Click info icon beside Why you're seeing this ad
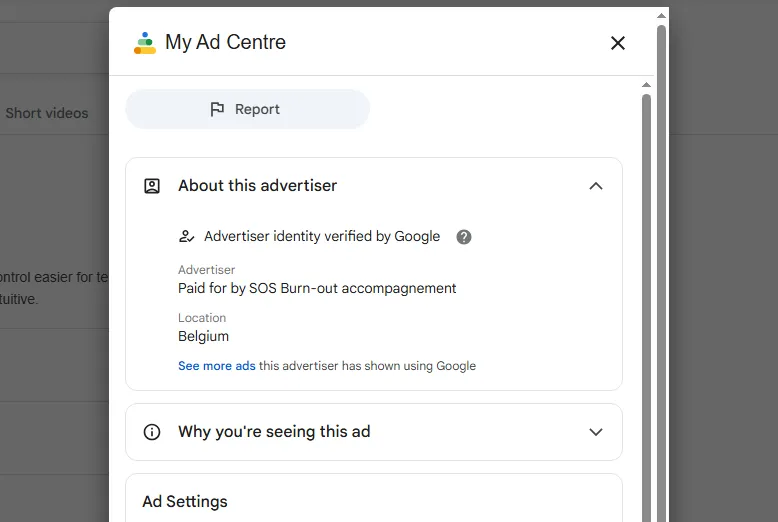Image resolution: width=778 pixels, height=522 pixels. coord(152,432)
